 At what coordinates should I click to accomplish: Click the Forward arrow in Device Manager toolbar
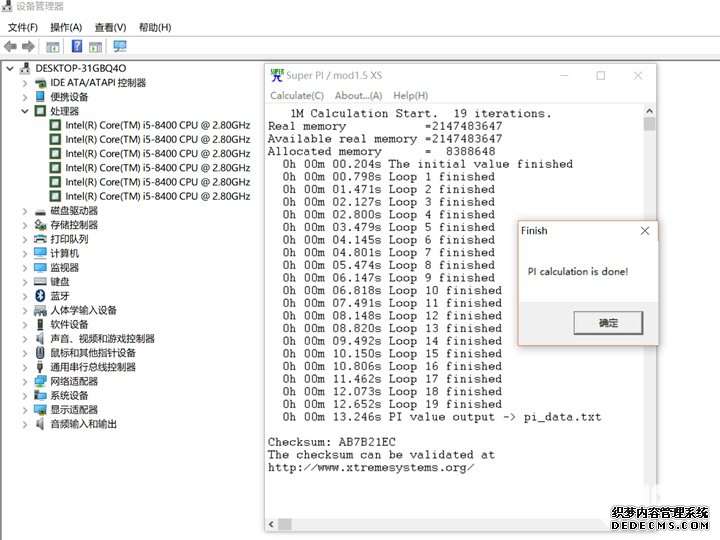click(28, 46)
